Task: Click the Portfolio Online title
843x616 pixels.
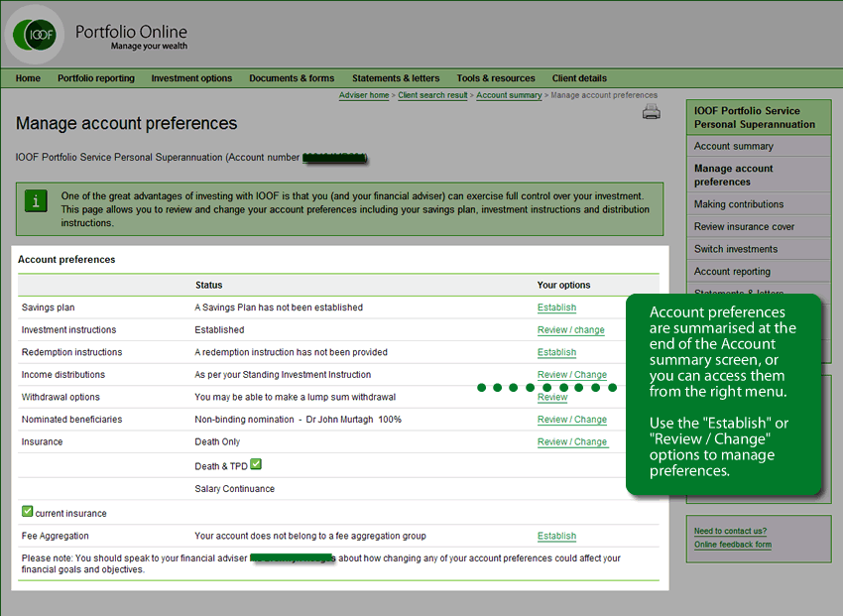Action: [x=131, y=32]
